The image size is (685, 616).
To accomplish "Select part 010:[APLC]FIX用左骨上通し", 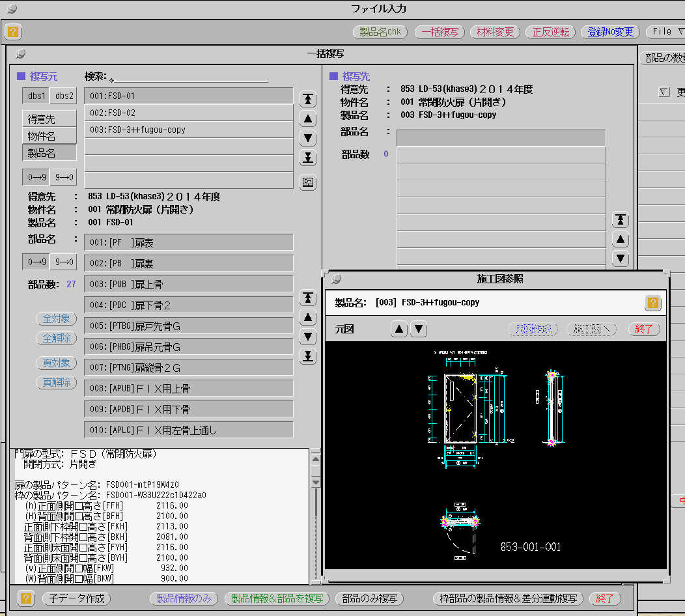I will coord(188,430).
